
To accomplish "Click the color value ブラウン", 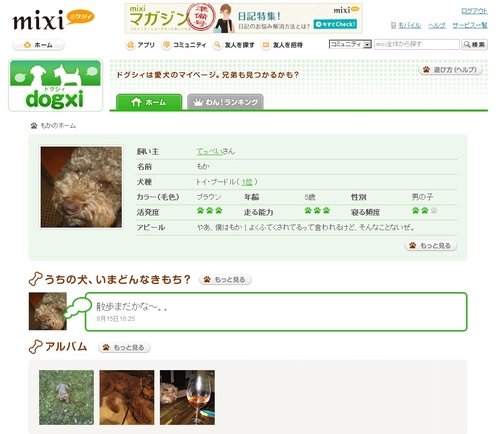I will pyautogui.click(x=209, y=197).
